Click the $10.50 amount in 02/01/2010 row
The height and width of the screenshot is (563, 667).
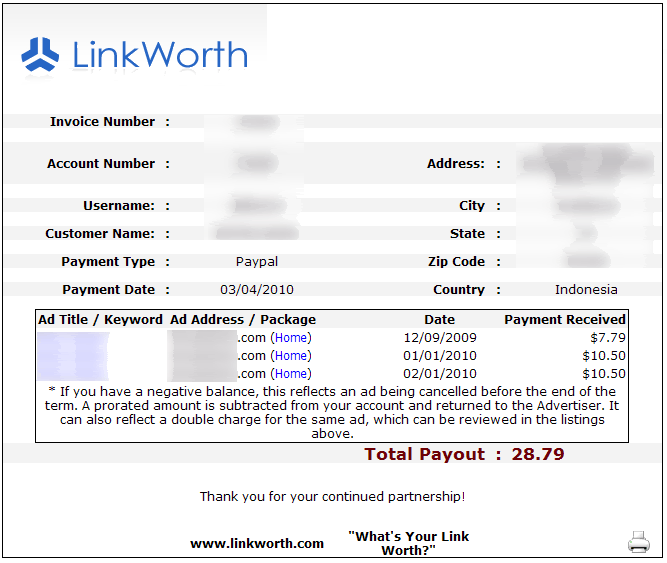click(x=604, y=374)
